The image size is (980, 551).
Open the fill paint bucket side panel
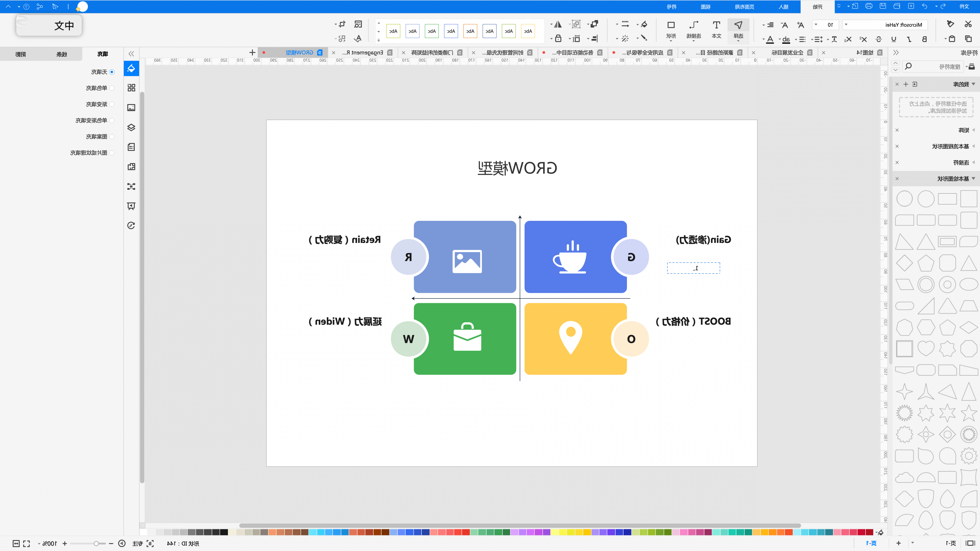[131, 69]
